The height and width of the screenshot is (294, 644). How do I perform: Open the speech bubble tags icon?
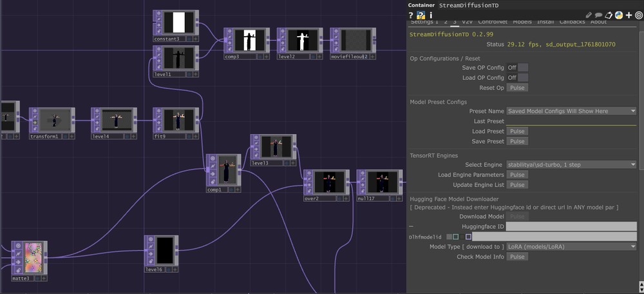coord(599,15)
